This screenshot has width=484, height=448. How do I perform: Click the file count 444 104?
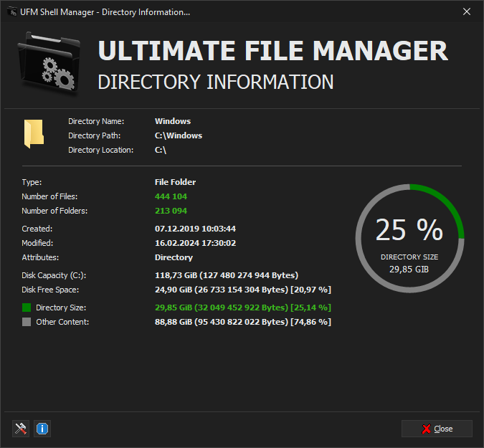click(x=171, y=196)
